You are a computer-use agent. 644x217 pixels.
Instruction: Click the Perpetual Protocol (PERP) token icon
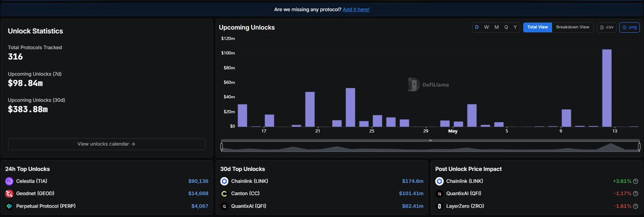coord(9,206)
